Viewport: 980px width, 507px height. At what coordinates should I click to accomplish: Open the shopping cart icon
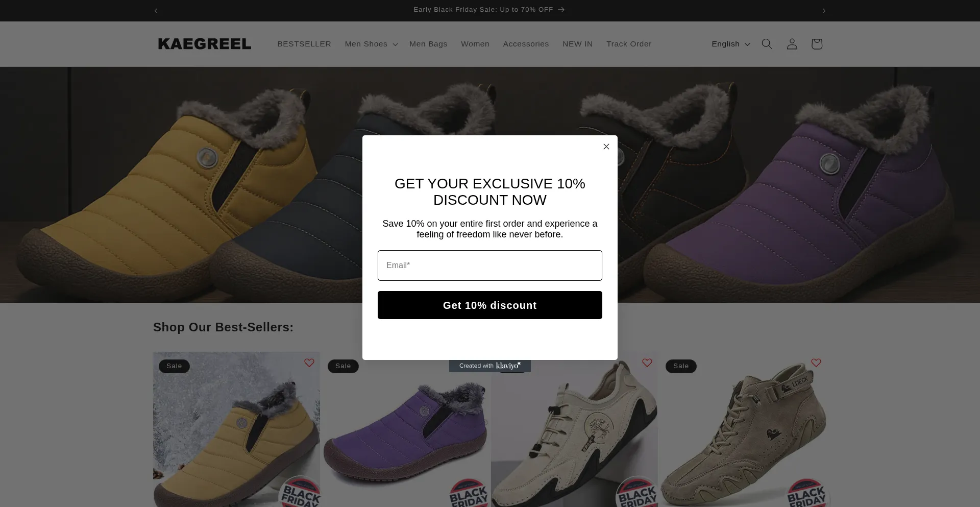pyautogui.click(x=817, y=44)
